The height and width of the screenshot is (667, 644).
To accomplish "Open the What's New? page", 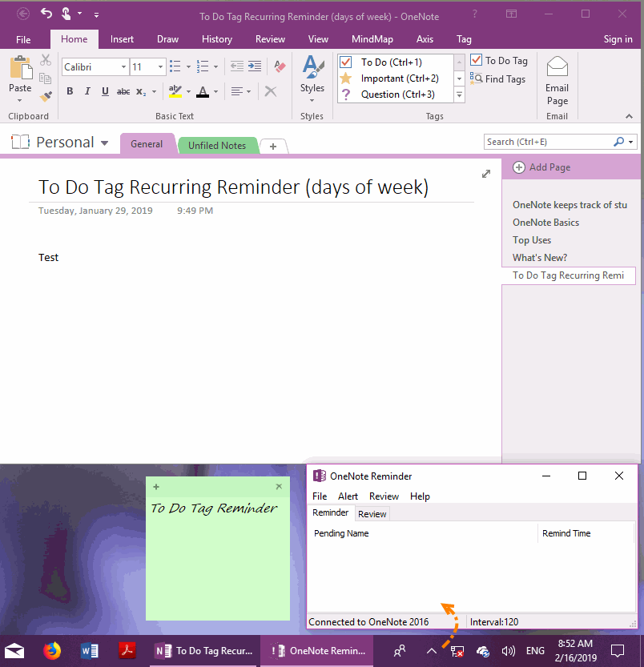I will click(x=540, y=258).
